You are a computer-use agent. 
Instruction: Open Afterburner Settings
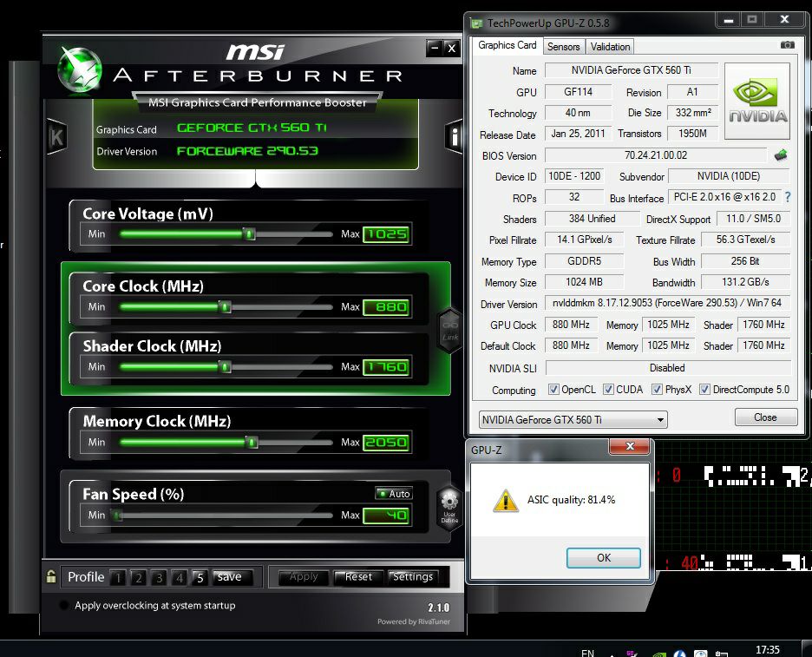(413, 576)
